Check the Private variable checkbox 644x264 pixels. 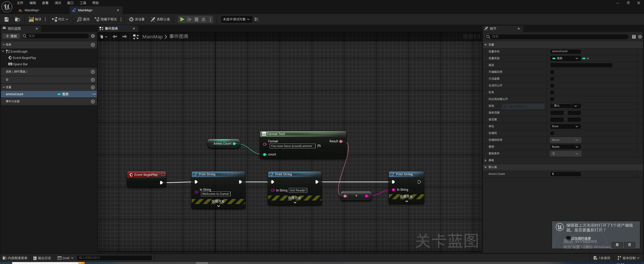pyautogui.click(x=552, y=92)
